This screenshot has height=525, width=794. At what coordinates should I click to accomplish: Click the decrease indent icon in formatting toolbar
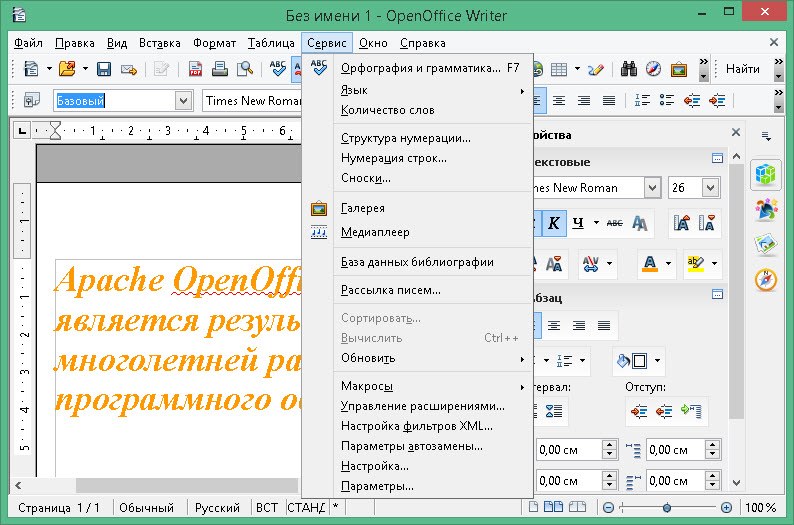pyautogui.click(x=692, y=100)
